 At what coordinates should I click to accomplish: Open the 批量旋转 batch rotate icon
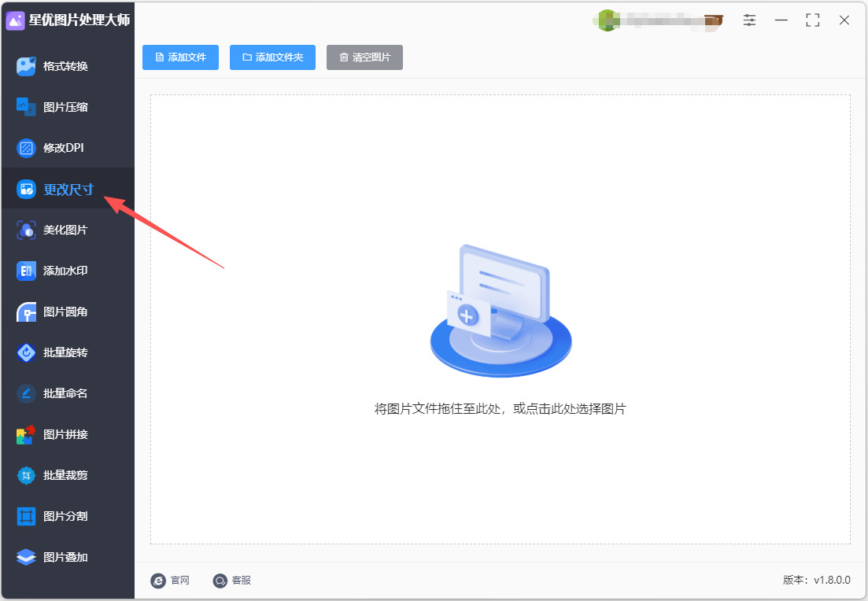(26, 352)
